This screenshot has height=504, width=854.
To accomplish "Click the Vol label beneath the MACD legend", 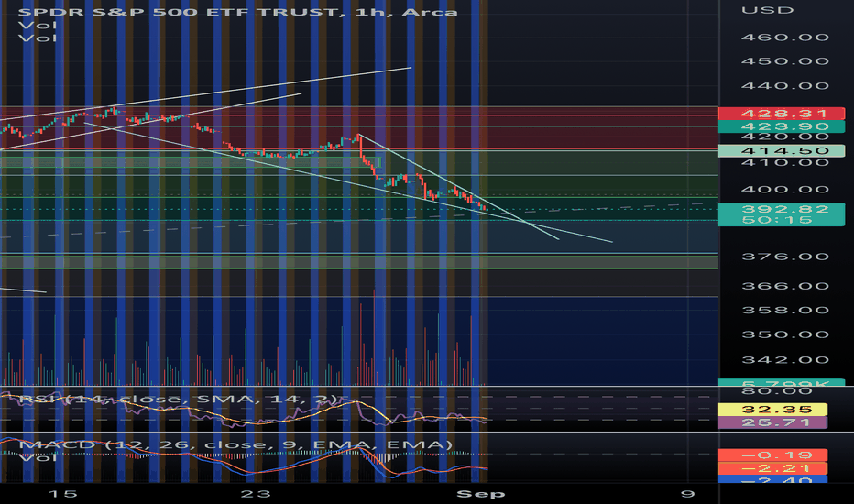I will tap(38, 457).
